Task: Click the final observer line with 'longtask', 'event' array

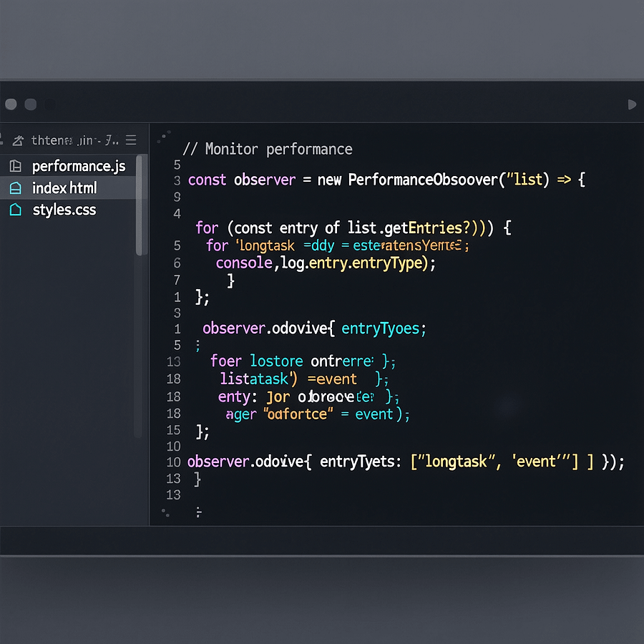Action: click(406, 462)
